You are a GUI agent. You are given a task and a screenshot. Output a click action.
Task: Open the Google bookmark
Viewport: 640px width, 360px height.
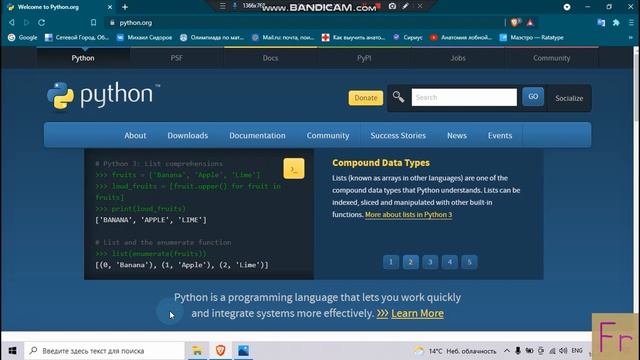pos(22,38)
